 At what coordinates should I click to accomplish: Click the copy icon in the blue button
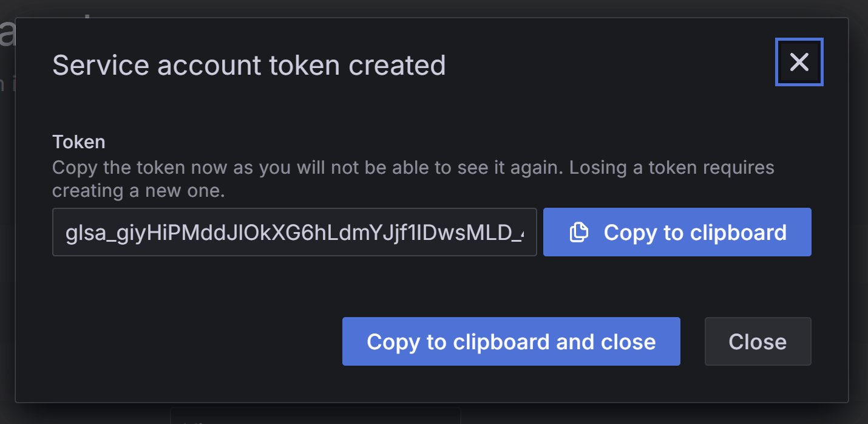(x=579, y=232)
